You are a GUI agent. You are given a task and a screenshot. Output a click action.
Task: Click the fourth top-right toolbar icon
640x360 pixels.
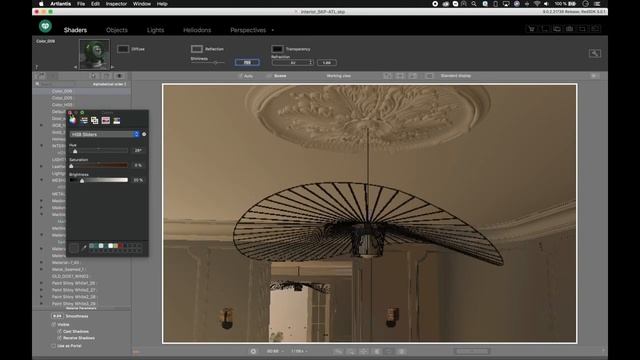[x=569, y=29]
